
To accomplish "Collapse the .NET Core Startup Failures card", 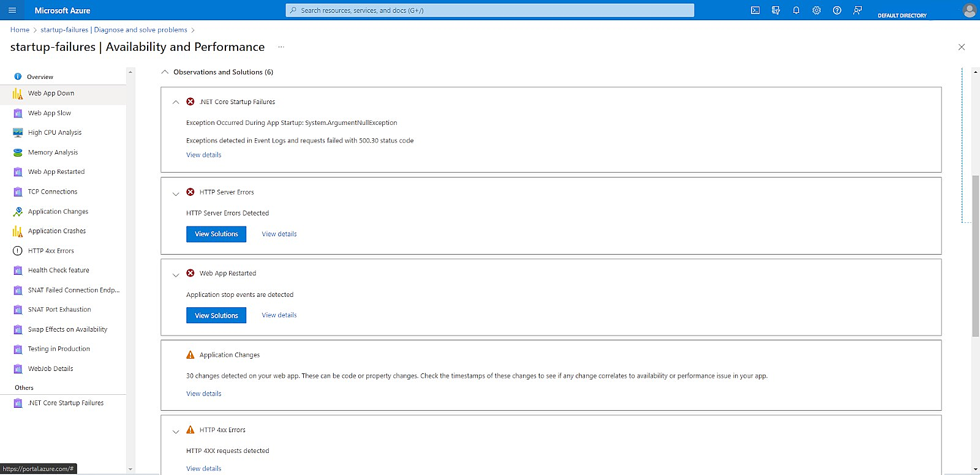I will [x=176, y=102].
